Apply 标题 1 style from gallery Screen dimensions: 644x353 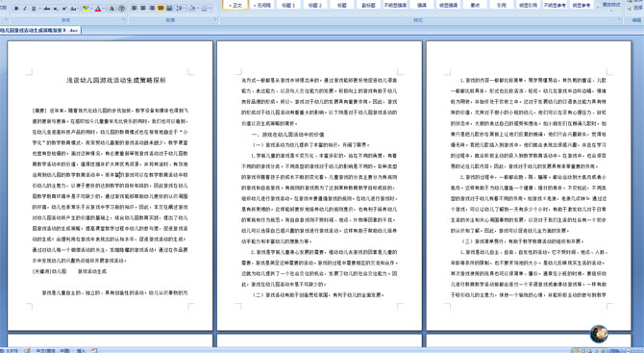click(x=288, y=5)
